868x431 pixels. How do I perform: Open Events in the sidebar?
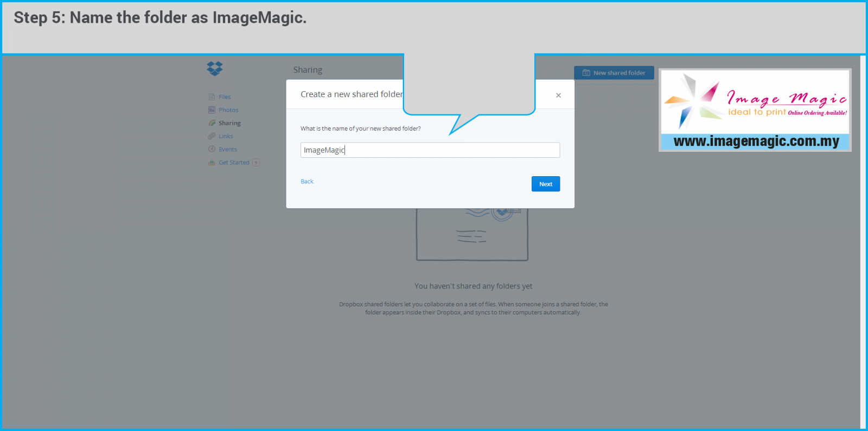tap(228, 149)
